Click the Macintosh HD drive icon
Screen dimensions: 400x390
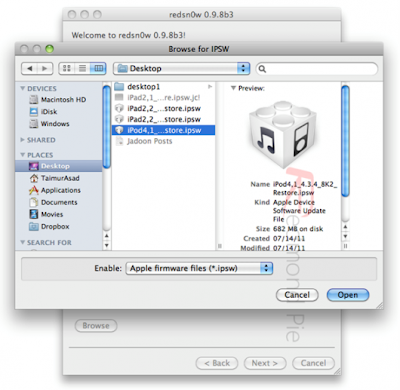coord(34,99)
